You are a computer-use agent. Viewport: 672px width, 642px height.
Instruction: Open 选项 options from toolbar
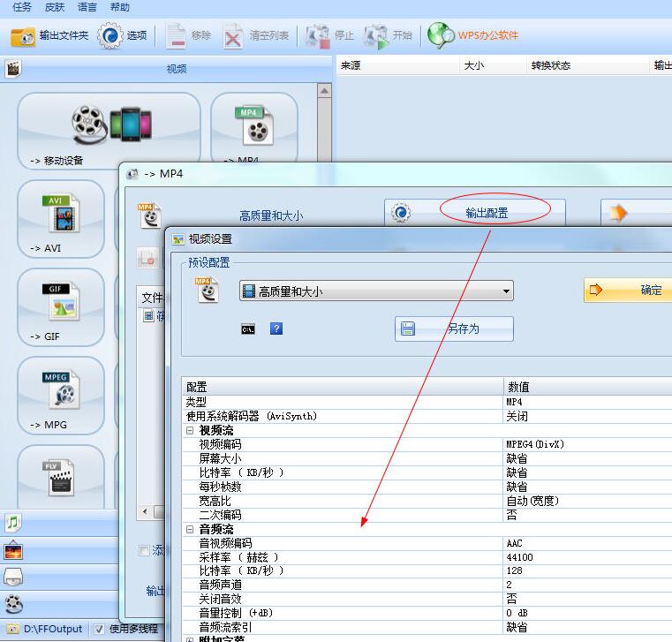pos(122,36)
